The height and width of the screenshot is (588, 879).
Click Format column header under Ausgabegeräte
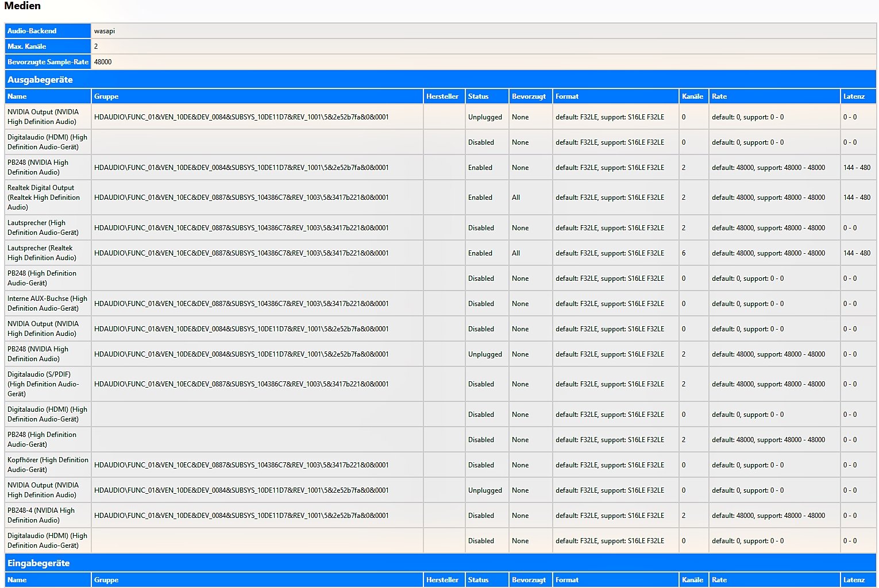(567, 96)
